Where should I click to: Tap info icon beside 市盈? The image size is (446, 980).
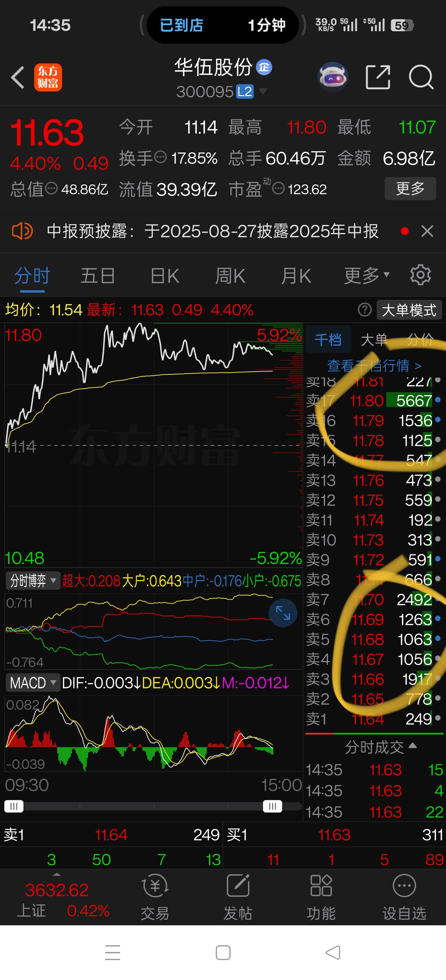click(x=279, y=188)
